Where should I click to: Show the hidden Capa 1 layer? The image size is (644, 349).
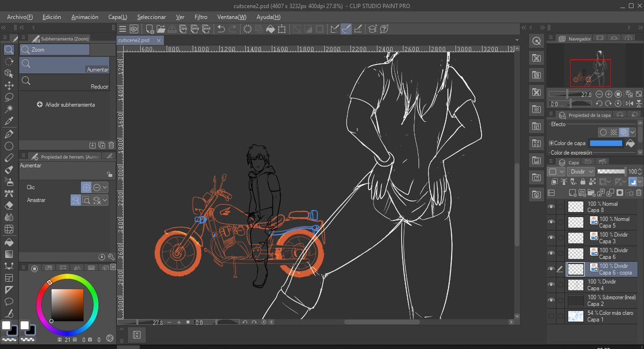(551, 316)
